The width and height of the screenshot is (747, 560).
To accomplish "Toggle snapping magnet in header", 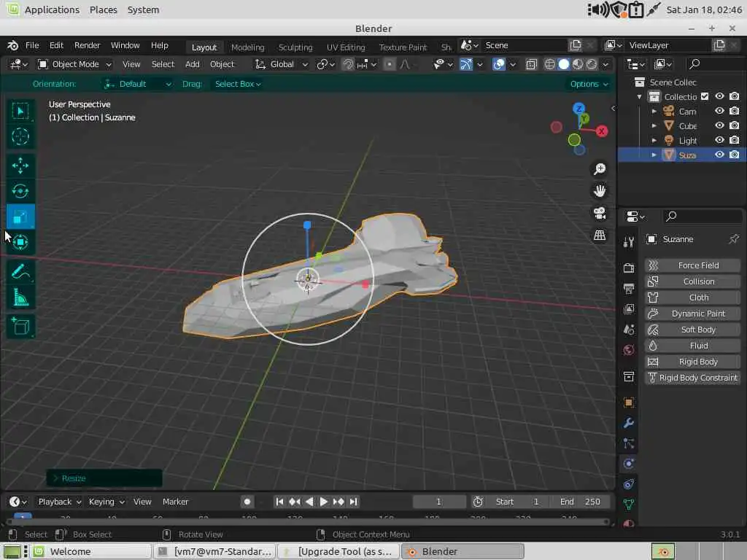I will click(348, 64).
